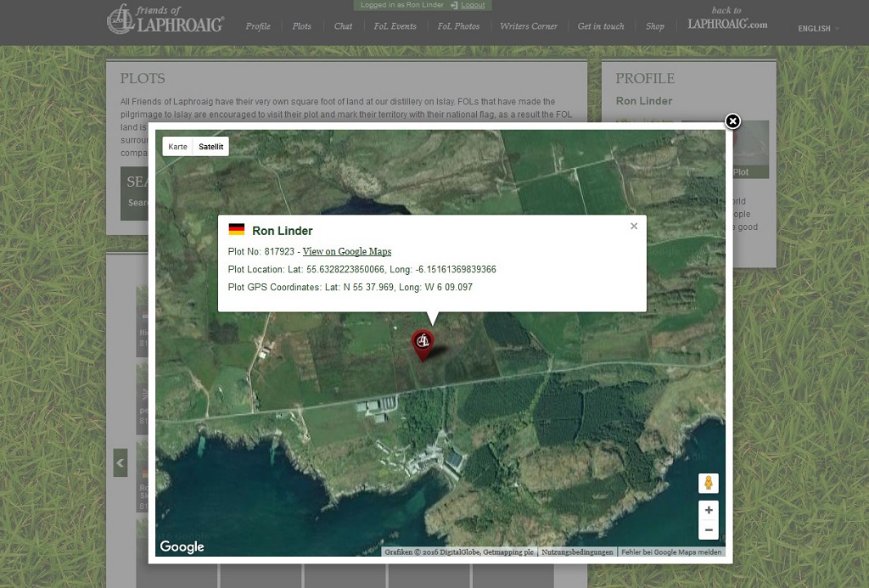Image resolution: width=869 pixels, height=588 pixels.
Task: Close the map popup with X icon
Action: [732, 121]
